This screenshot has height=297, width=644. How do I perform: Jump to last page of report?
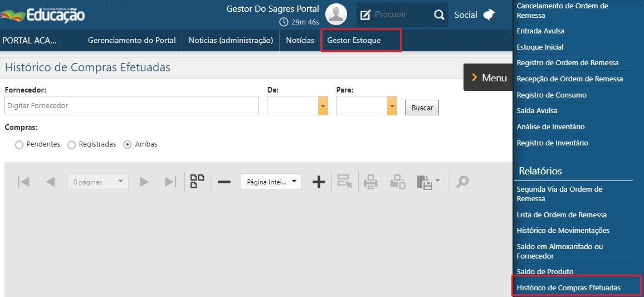pyautogui.click(x=170, y=182)
